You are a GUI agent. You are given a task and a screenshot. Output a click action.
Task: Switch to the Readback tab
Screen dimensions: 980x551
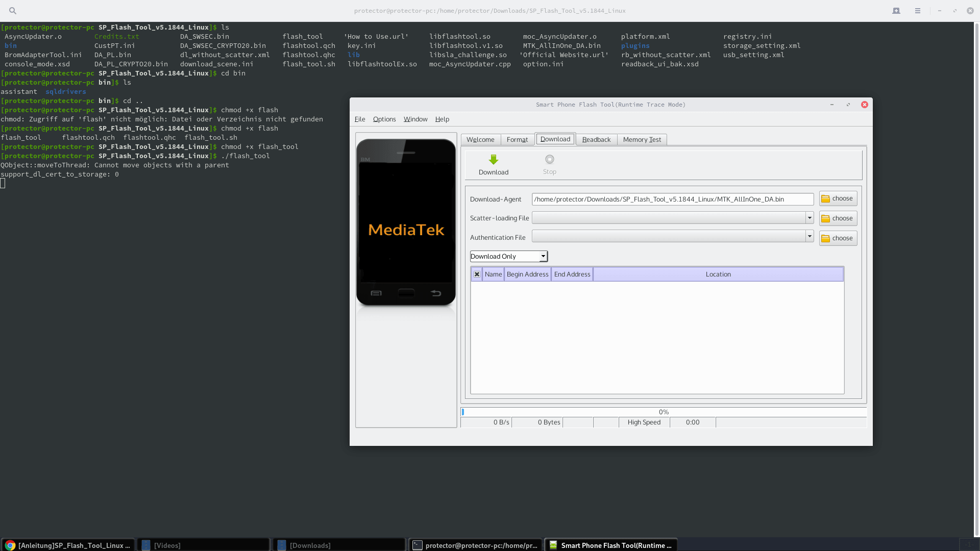[x=596, y=140]
